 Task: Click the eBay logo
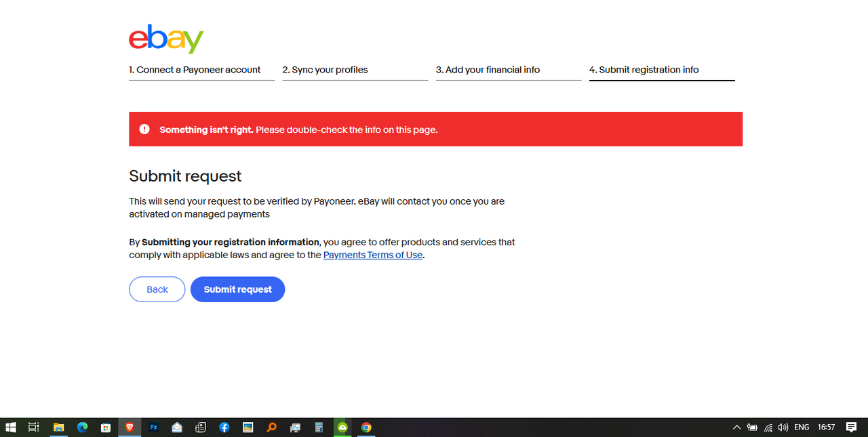[x=166, y=39]
